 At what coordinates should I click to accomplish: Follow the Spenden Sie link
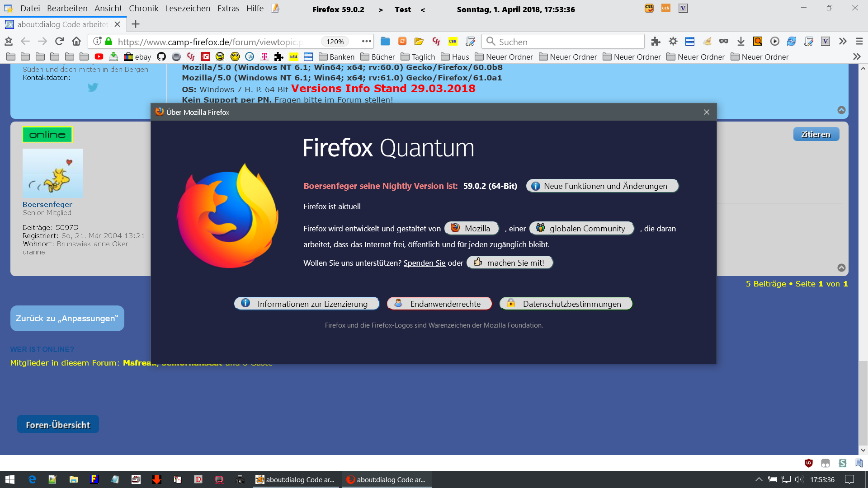click(424, 263)
